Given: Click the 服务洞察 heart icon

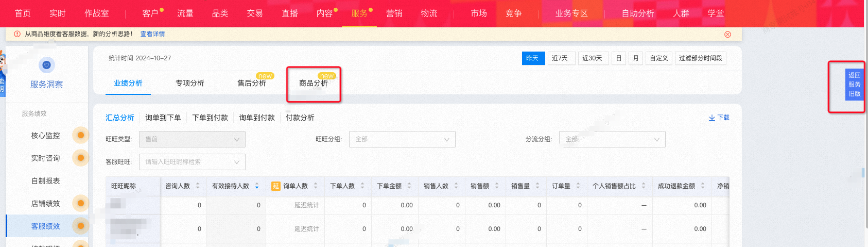Looking at the screenshot, I should point(47,65).
